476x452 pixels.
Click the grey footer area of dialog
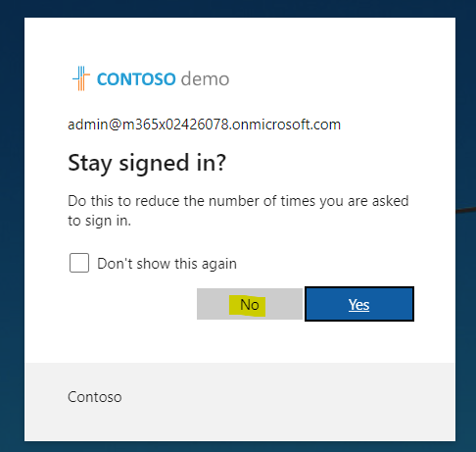coord(240,402)
